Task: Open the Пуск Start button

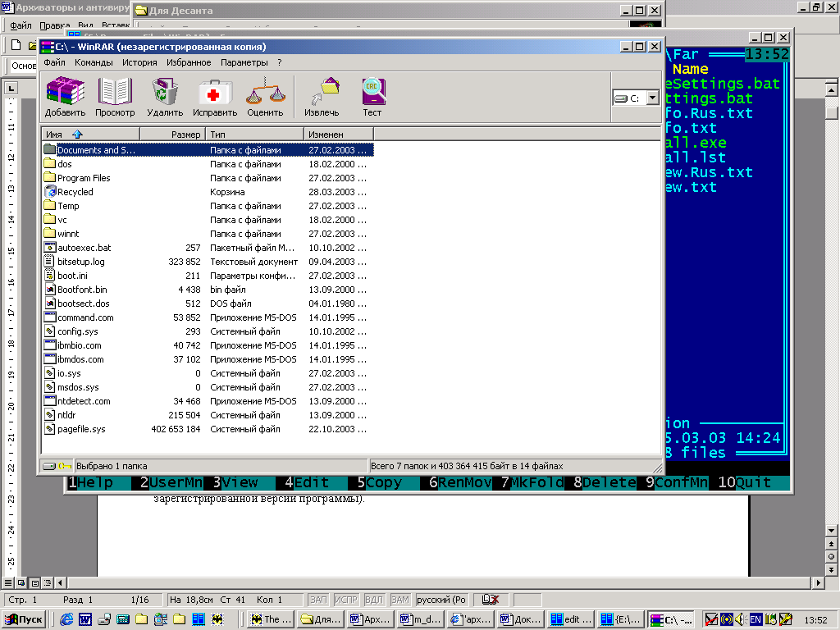Action: tap(24, 619)
